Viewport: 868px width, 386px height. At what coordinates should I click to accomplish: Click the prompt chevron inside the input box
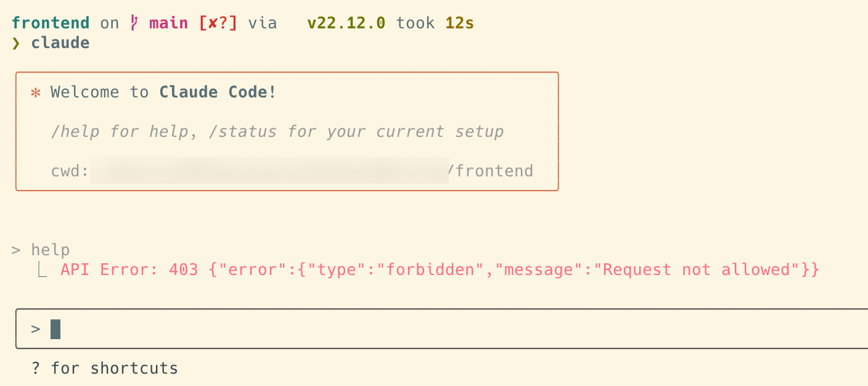tap(36, 329)
